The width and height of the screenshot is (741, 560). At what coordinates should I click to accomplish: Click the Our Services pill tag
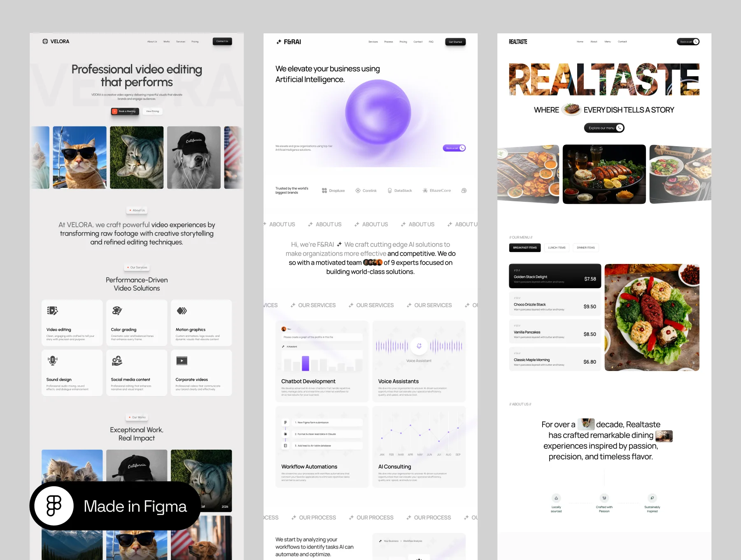(x=137, y=268)
